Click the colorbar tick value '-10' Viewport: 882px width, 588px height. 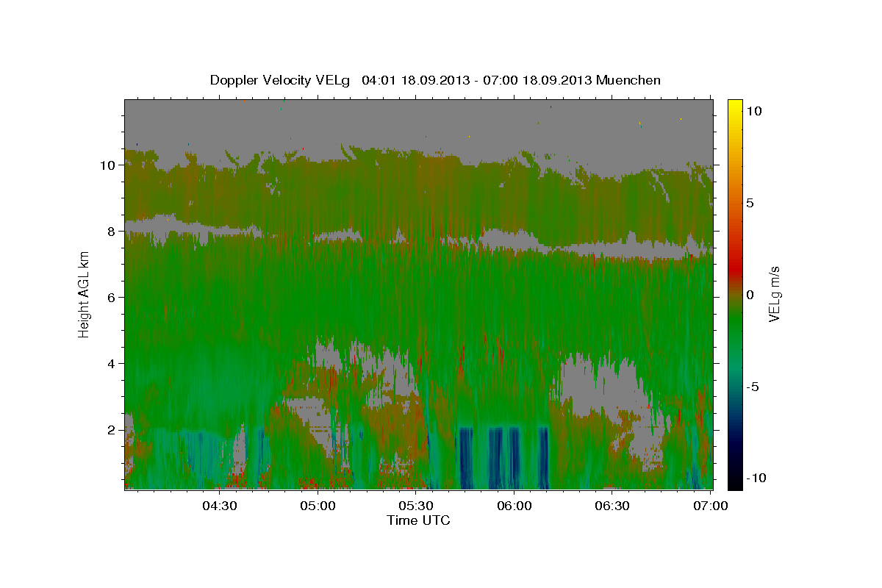756,478
